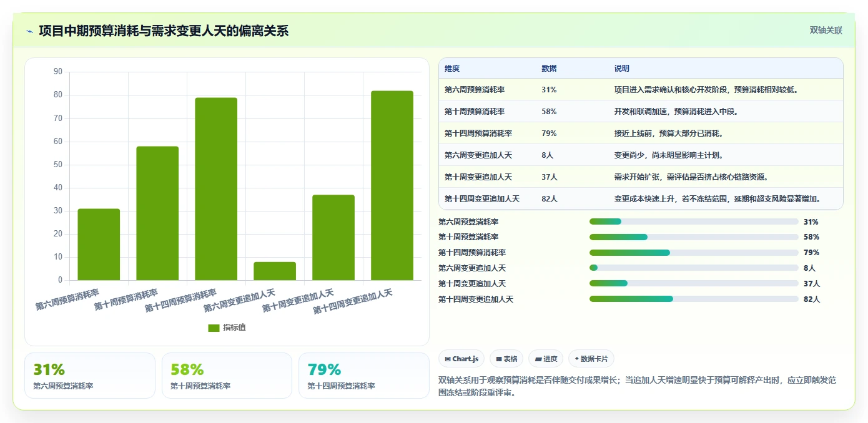
Task: Select the 第十周变更追加人天 table row cell
Action: pos(478,177)
